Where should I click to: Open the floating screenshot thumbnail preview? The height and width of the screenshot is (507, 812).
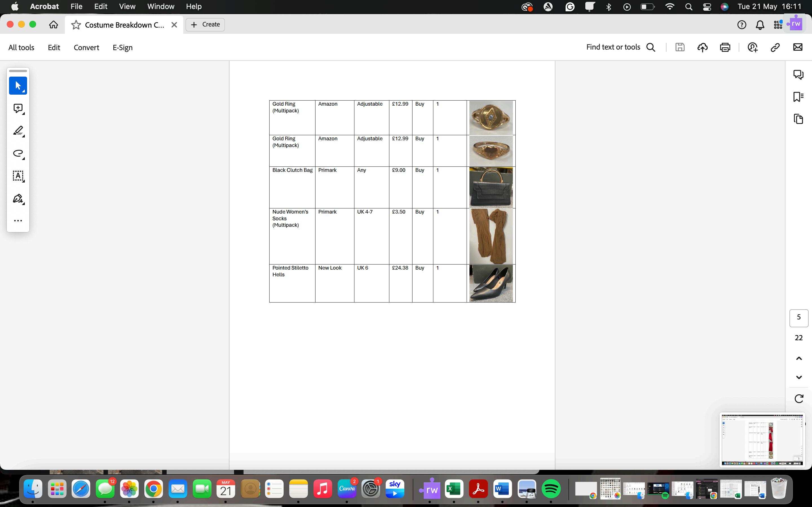tap(762, 440)
